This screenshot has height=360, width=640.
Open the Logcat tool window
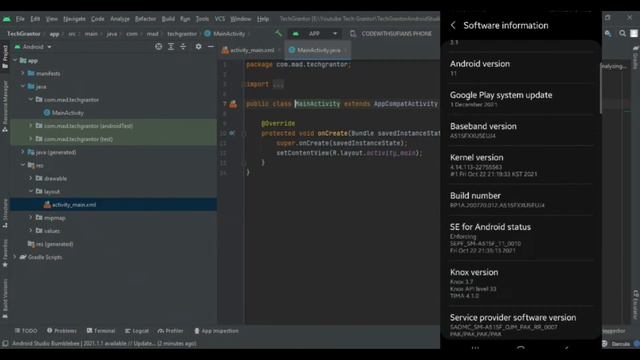[x=137, y=331]
